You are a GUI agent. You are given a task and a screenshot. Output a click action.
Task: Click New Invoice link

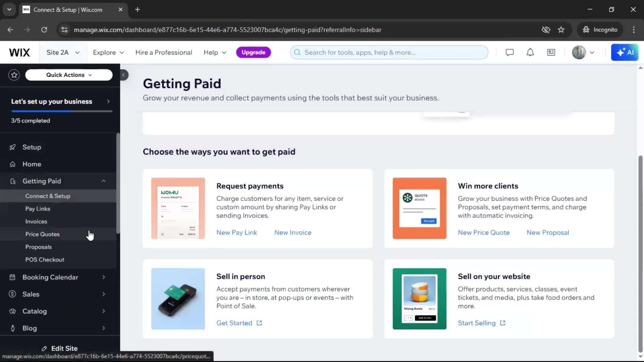point(293,232)
